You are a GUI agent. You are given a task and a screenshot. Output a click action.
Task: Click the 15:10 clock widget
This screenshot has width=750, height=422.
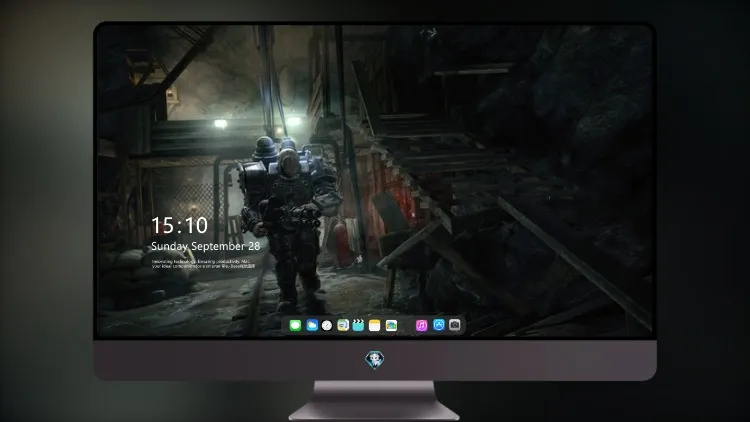click(x=179, y=225)
